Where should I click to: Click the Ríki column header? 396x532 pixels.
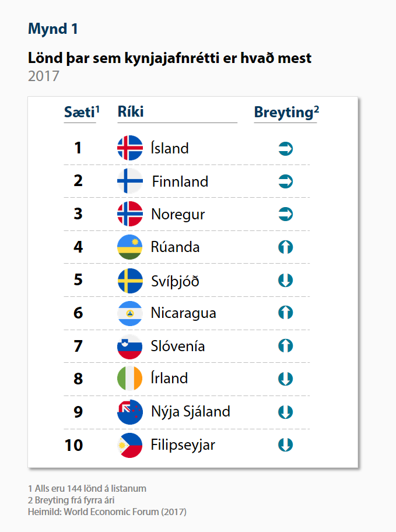click(131, 111)
